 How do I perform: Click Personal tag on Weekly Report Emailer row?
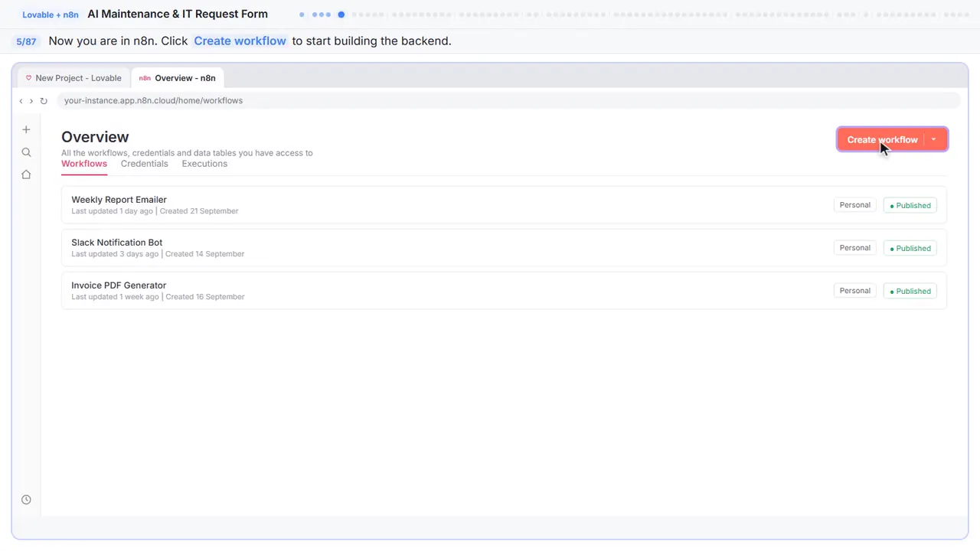pyautogui.click(x=855, y=205)
